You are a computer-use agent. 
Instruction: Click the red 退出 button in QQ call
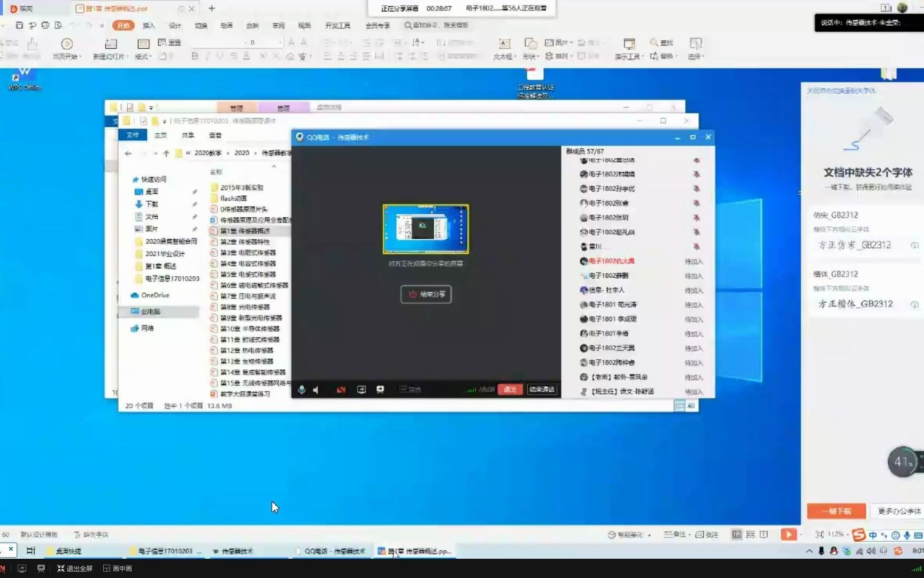click(x=510, y=390)
